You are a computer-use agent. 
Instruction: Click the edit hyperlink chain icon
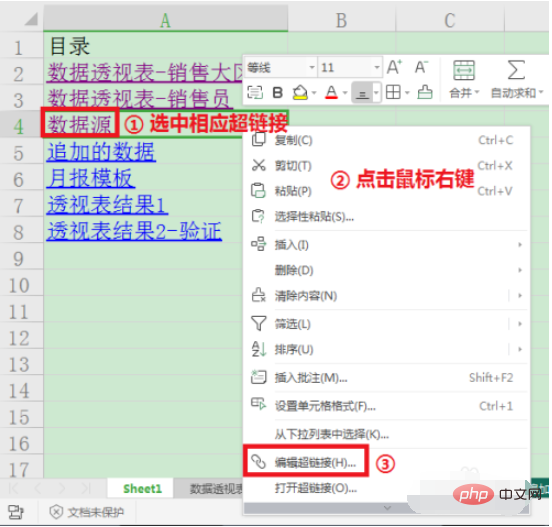coord(258,462)
